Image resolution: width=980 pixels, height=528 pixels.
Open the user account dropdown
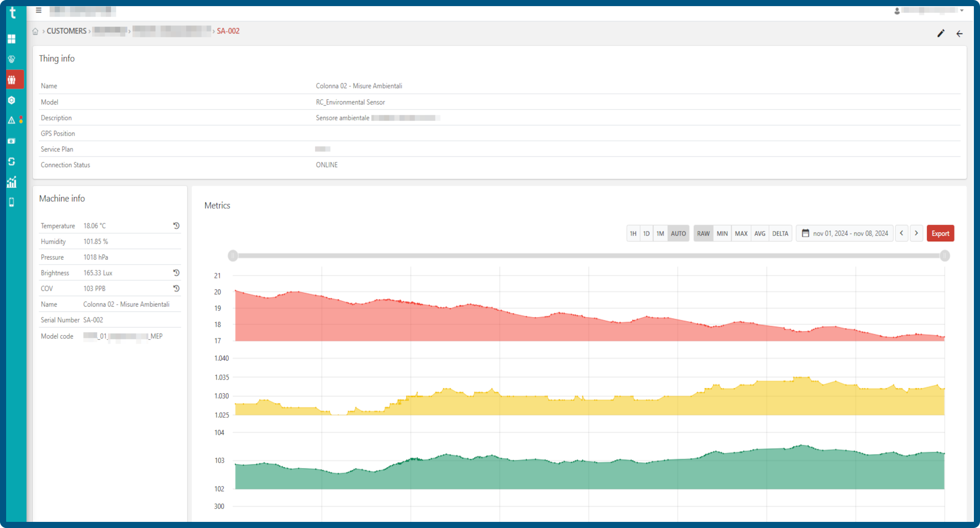point(928,10)
